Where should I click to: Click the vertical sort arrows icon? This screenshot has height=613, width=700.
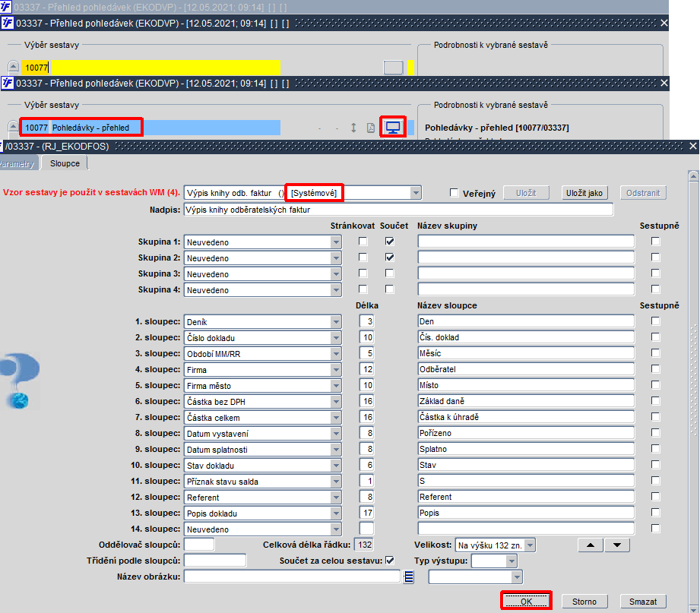tap(353, 128)
